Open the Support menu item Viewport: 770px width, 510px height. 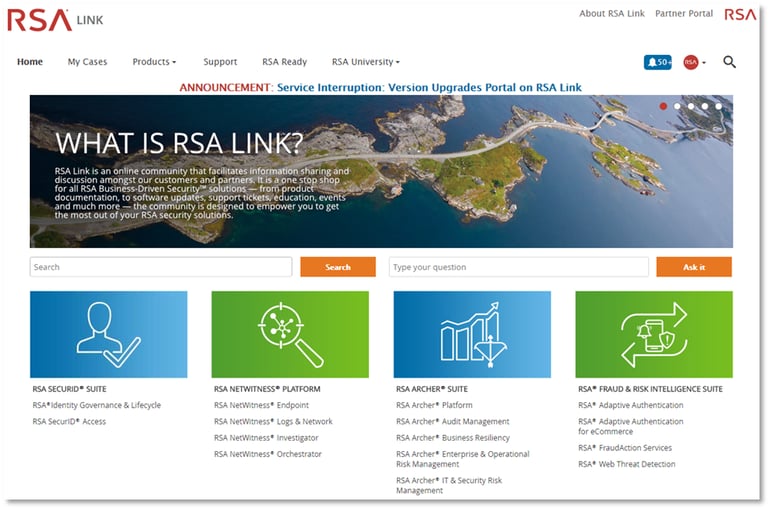pos(220,62)
